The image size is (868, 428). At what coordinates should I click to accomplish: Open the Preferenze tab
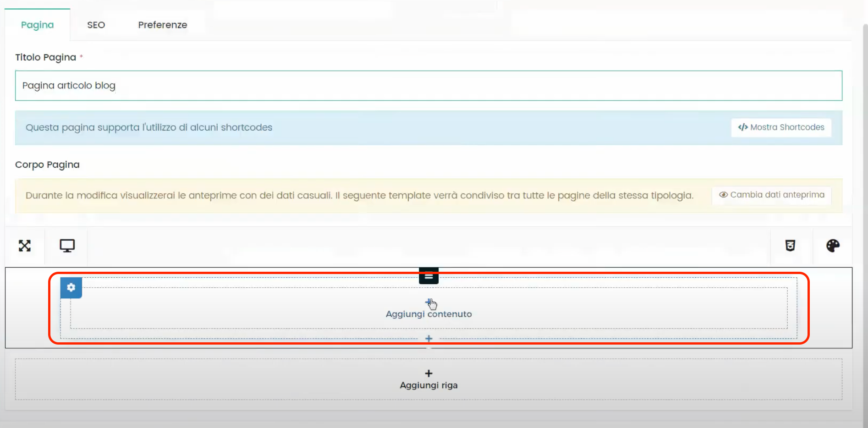click(162, 25)
